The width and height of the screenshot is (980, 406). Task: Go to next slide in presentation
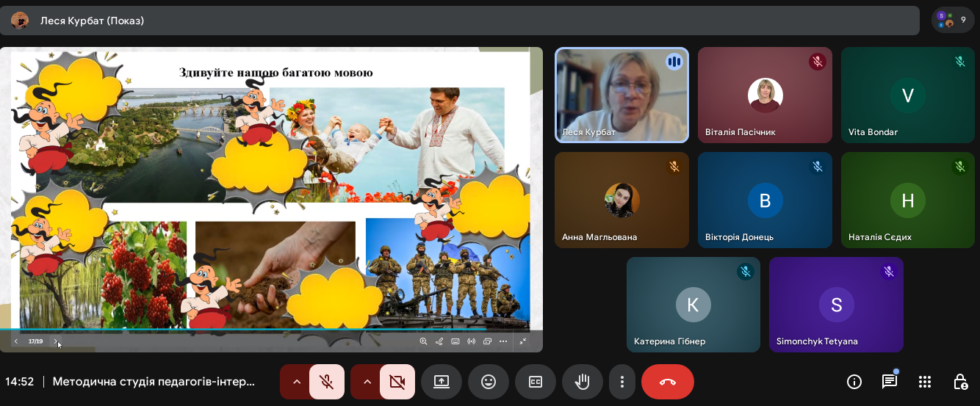point(55,341)
